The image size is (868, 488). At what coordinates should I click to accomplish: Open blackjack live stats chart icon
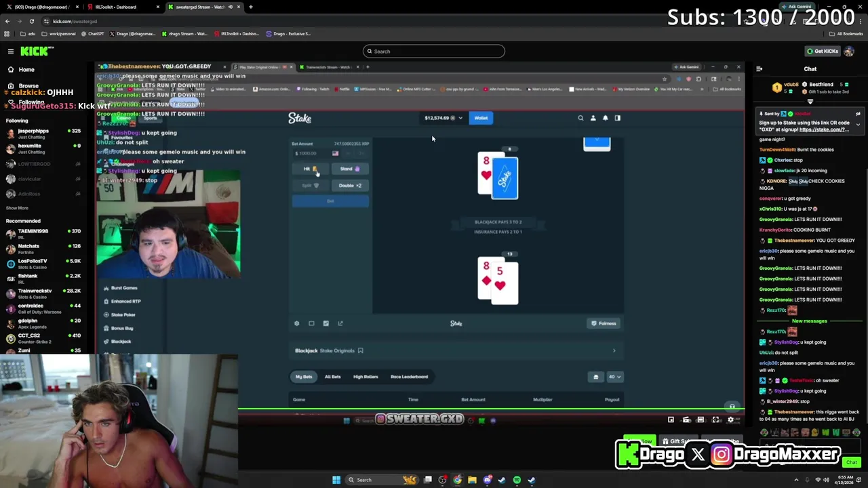point(325,323)
